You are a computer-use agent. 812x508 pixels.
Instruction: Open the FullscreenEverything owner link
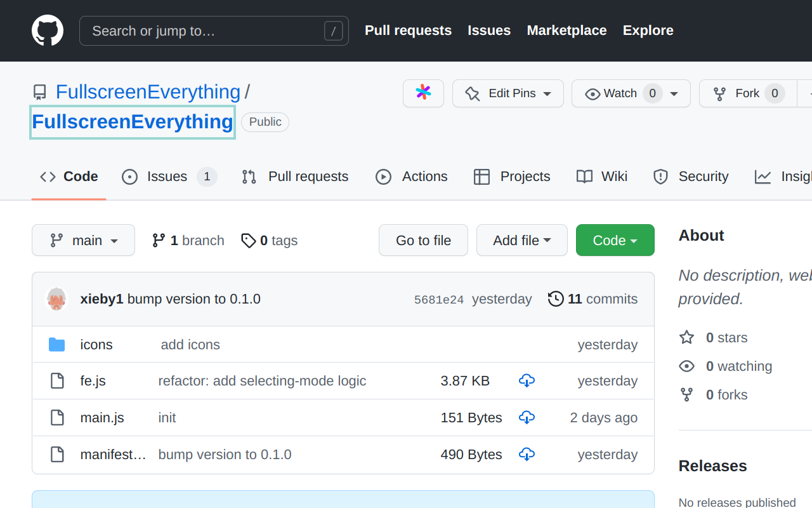point(148,92)
